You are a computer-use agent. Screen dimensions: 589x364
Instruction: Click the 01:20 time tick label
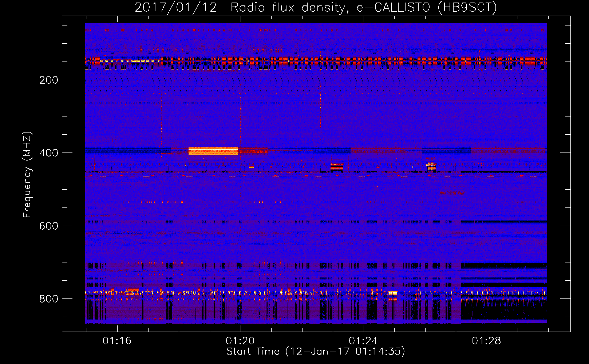tap(240, 341)
